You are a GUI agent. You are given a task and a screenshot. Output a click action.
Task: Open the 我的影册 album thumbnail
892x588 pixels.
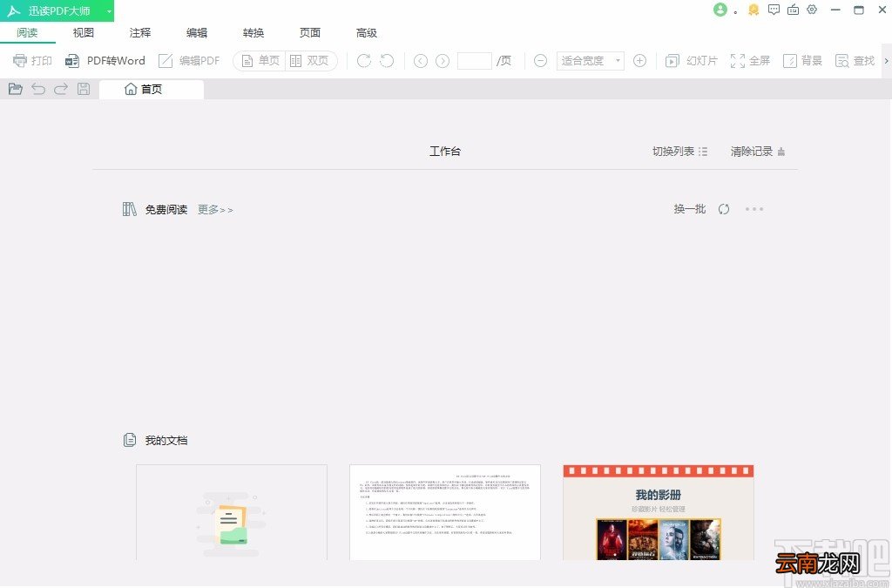(x=659, y=512)
